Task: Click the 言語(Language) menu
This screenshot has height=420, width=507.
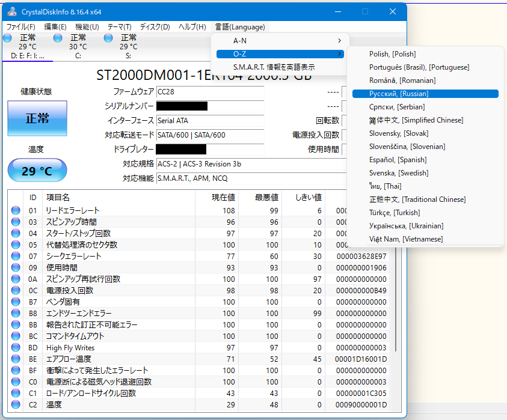Action: point(240,27)
